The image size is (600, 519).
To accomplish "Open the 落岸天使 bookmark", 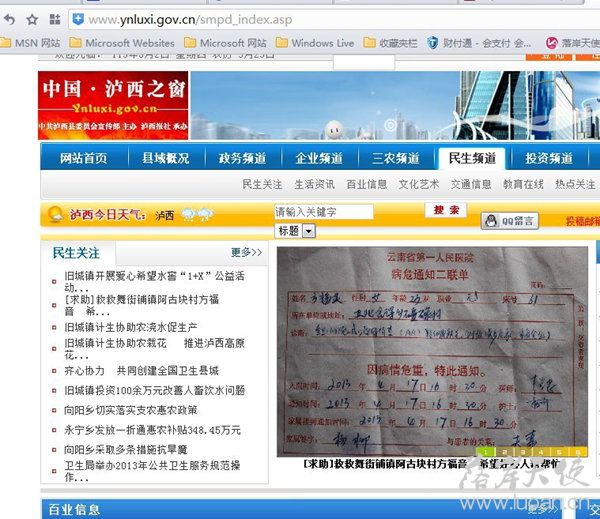I will click(x=572, y=42).
